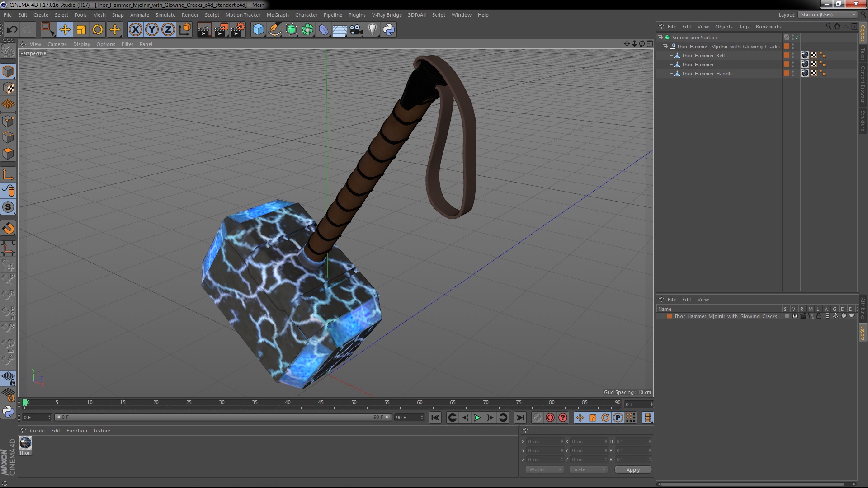This screenshot has height=488, width=868.
Task: Add a Cube primitive object
Action: [x=258, y=30]
